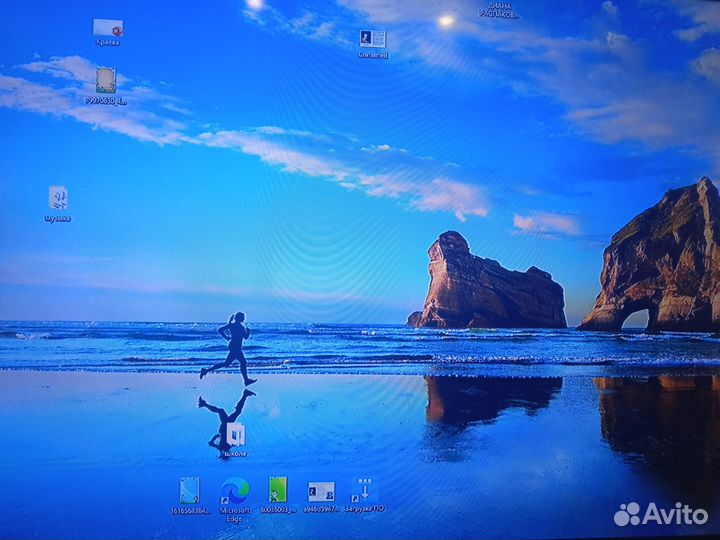Viewport: 720px width, 540px height.
Task: Click the 'a946d3947...' file name label
Action: tap(321, 510)
